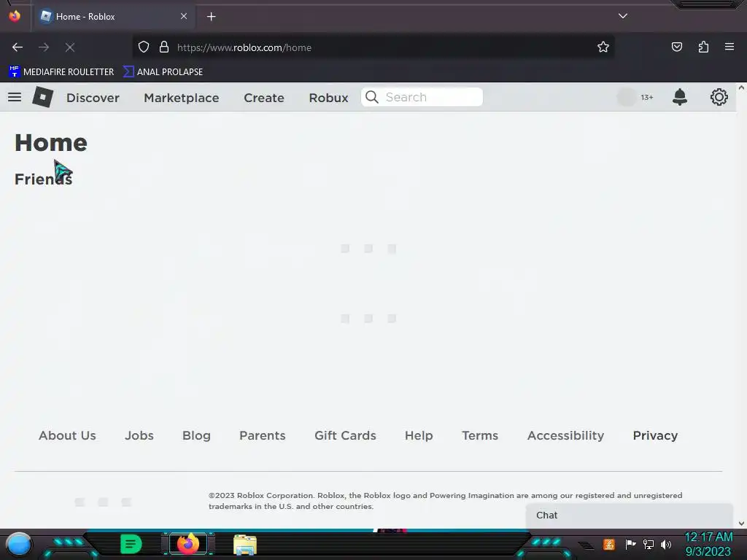Switch to Firefox in the taskbar
747x560 pixels.
pyautogui.click(x=188, y=544)
